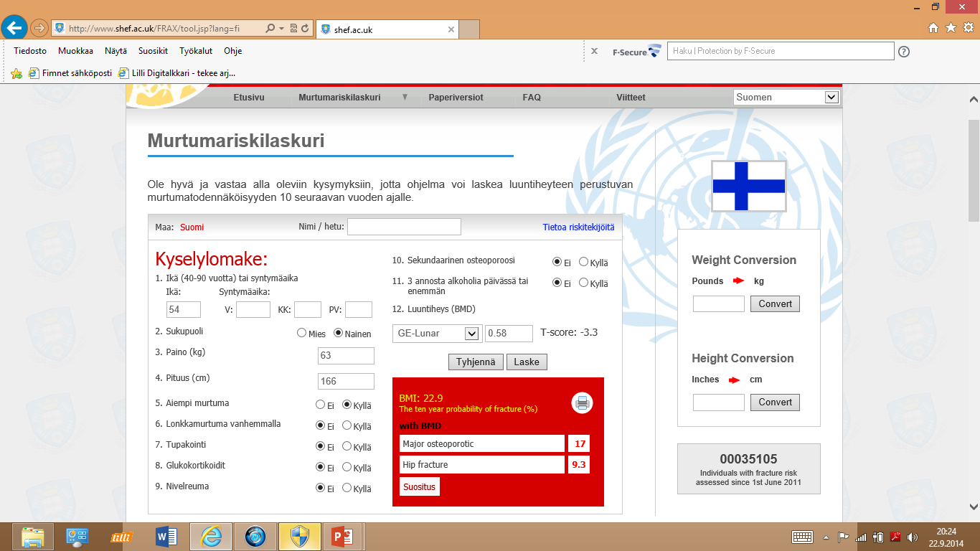Screen dimensions: 980x551
Task: Switch to the shef.ac.uk tab
Action: pos(386,29)
